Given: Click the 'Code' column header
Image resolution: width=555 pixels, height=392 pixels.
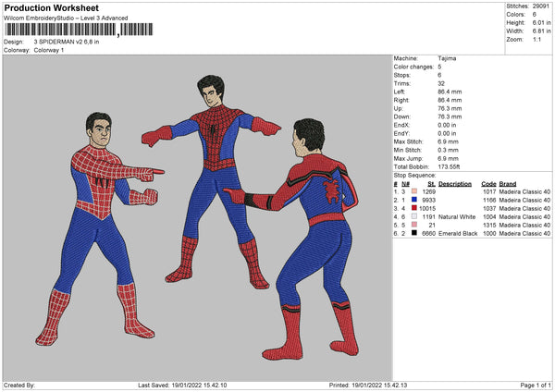Looking at the screenshot, I should tap(488, 184).
